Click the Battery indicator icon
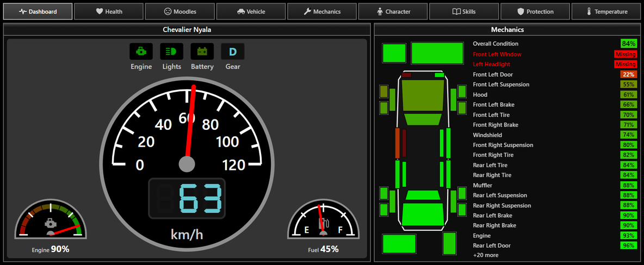The width and height of the screenshot is (644, 265). (x=202, y=51)
